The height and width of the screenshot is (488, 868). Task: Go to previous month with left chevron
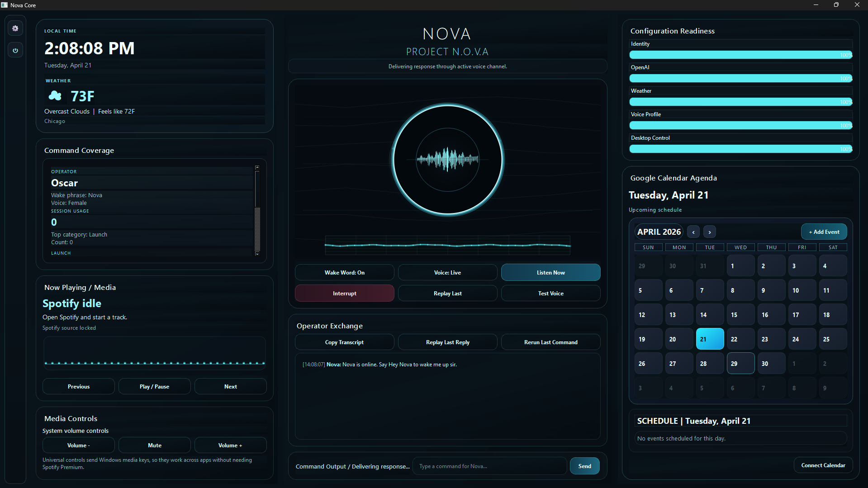[x=693, y=232]
